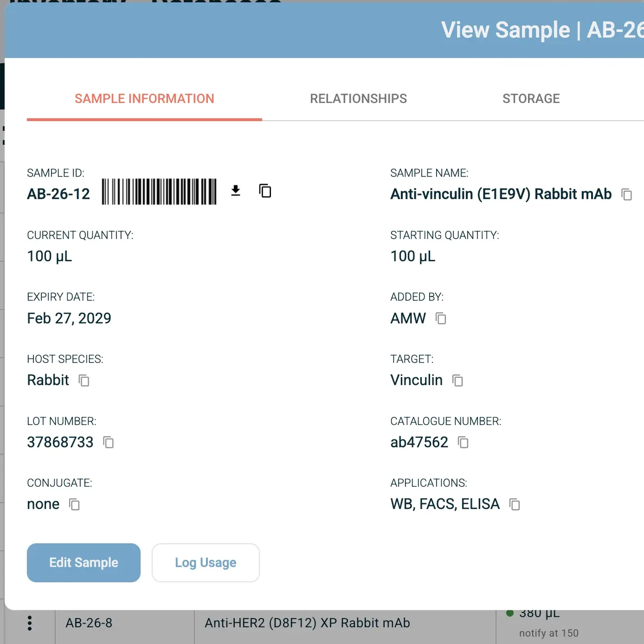
Task: Click AB-26-8 in the background table
Action: (89, 623)
